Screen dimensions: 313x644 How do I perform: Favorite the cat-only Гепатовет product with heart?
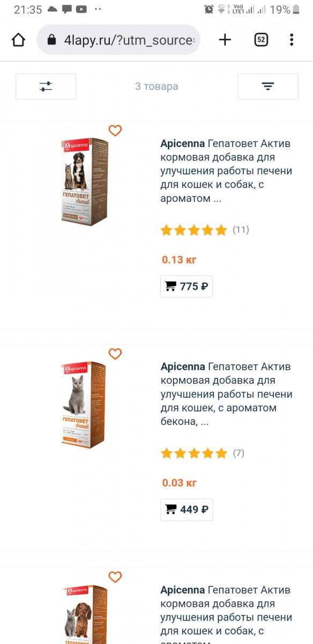(115, 354)
